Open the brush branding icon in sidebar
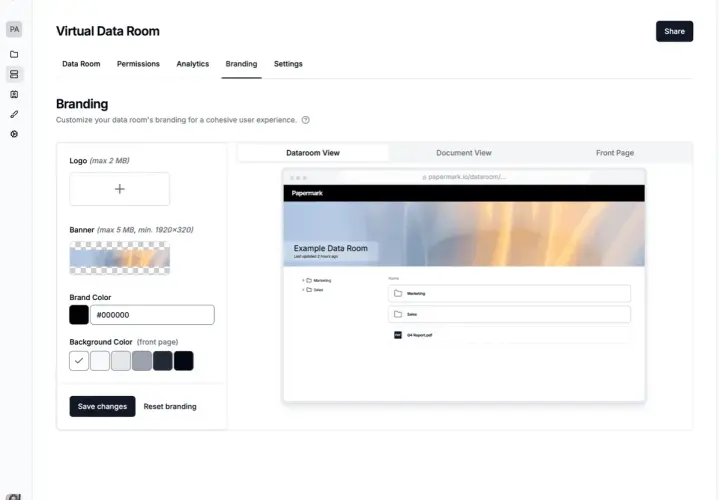This screenshot has width=720, height=500. [x=14, y=114]
